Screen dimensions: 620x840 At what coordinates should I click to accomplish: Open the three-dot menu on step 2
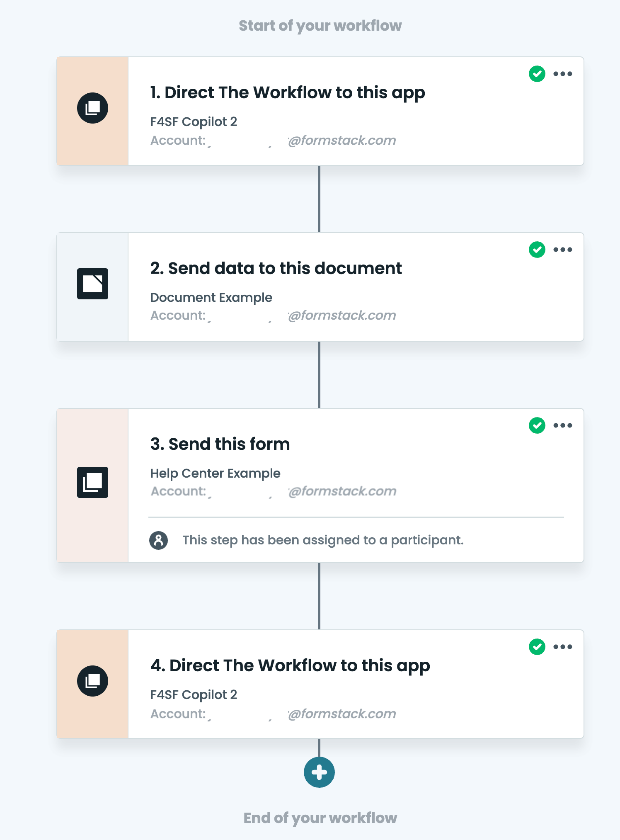pos(563,250)
